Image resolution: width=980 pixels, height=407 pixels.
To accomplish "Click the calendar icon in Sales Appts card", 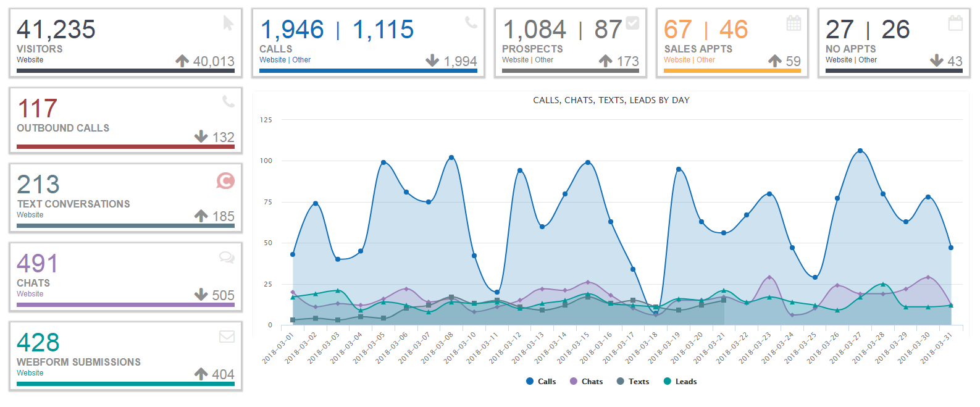I will click(794, 23).
